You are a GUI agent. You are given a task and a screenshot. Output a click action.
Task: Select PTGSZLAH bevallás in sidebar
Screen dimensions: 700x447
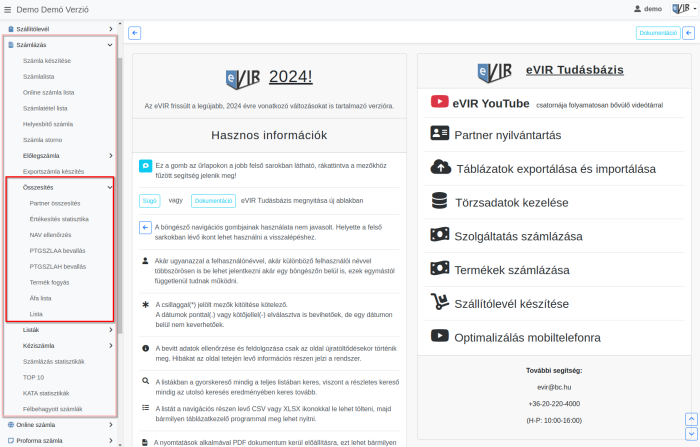[x=58, y=267]
